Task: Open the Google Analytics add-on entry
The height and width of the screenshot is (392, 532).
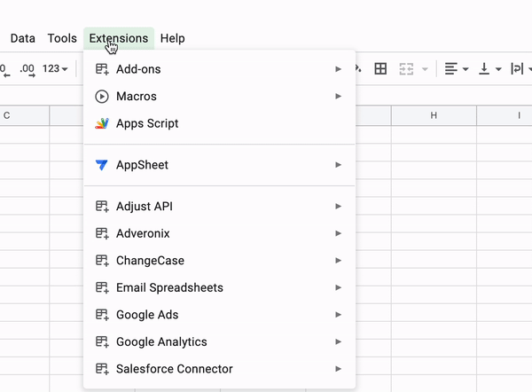Action: point(219,341)
